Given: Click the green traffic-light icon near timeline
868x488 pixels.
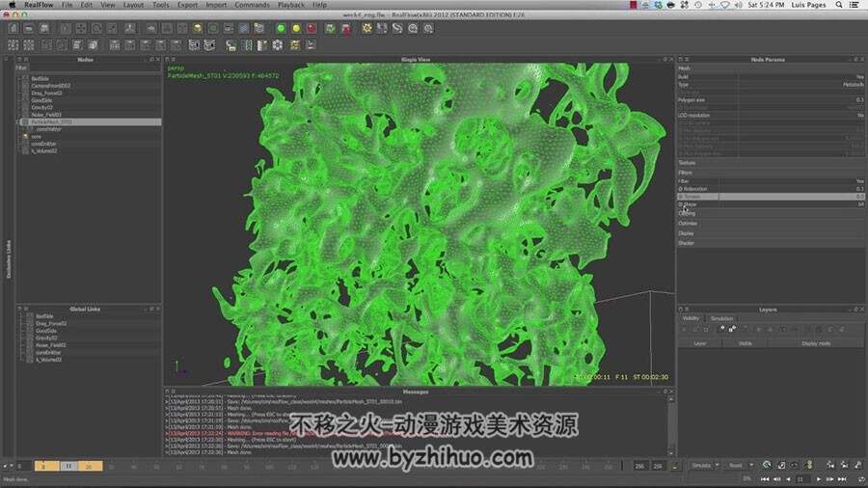Looking at the screenshot, I should [809, 465].
